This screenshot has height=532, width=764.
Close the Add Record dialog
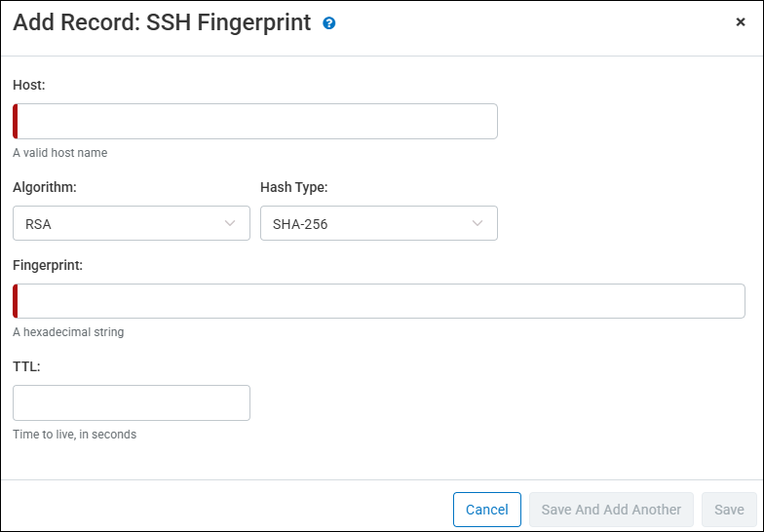(x=741, y=22)
